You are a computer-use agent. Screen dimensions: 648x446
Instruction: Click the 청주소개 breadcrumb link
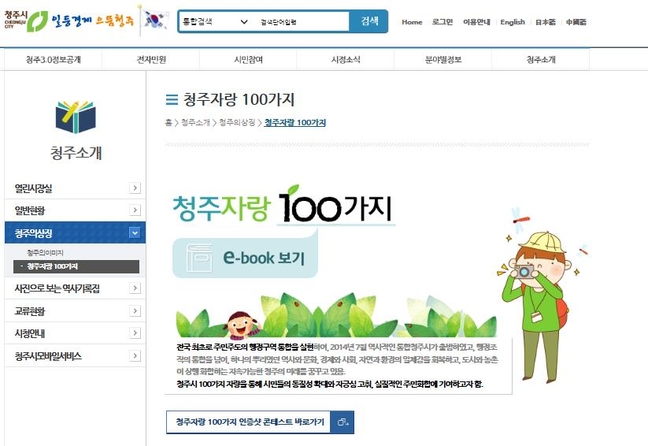[195, 122]
